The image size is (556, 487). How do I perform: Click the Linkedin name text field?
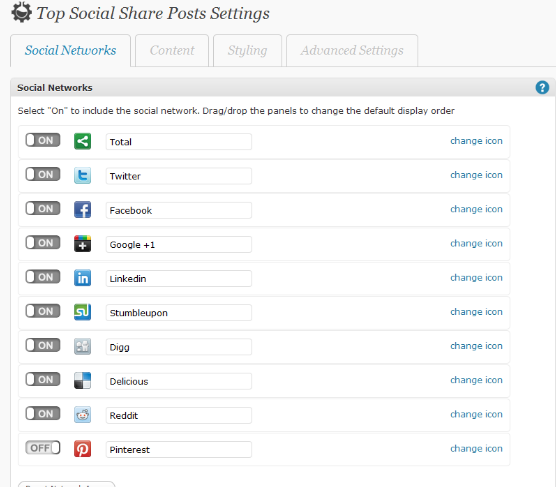pos(179,278)
